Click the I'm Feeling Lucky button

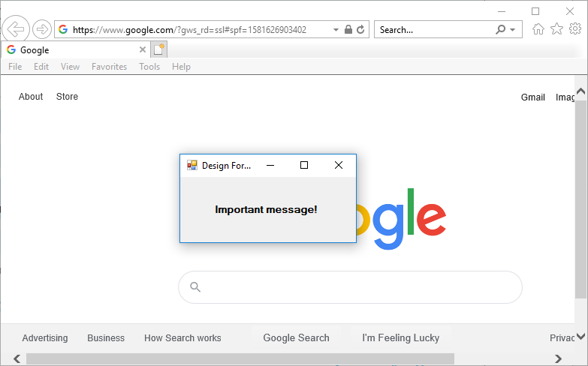point(400,338)
